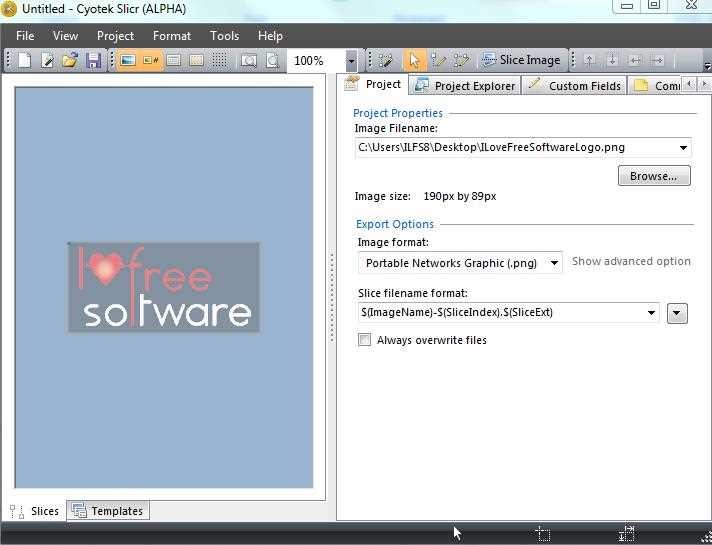This screenshot has width=712, height=545.
Task: Switch to the Templates tab
Action: (108, 511)
